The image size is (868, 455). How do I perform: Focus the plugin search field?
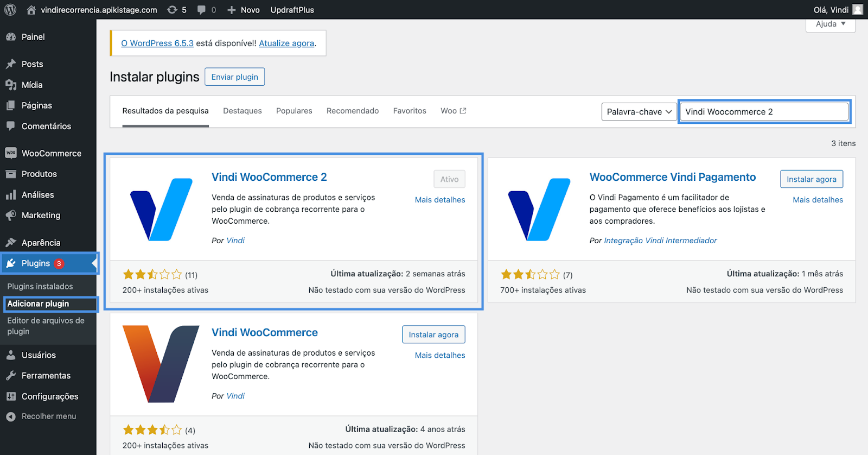tap(764, 111)
